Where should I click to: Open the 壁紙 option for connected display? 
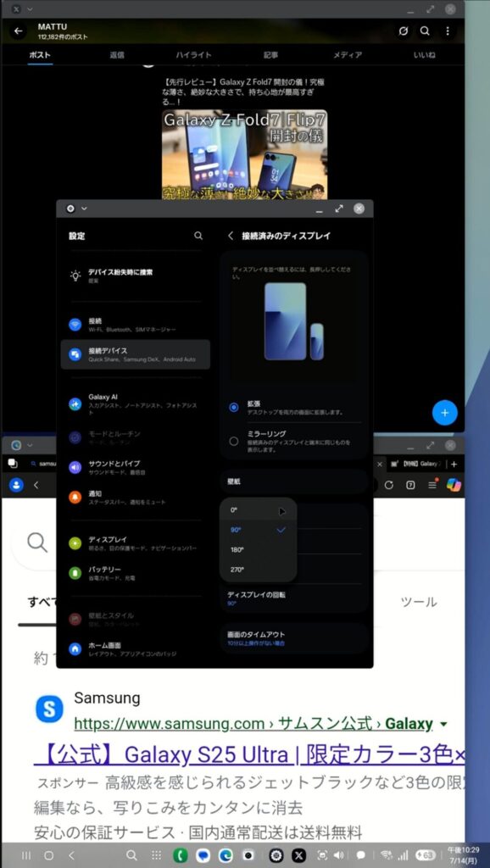coord(294,481)
